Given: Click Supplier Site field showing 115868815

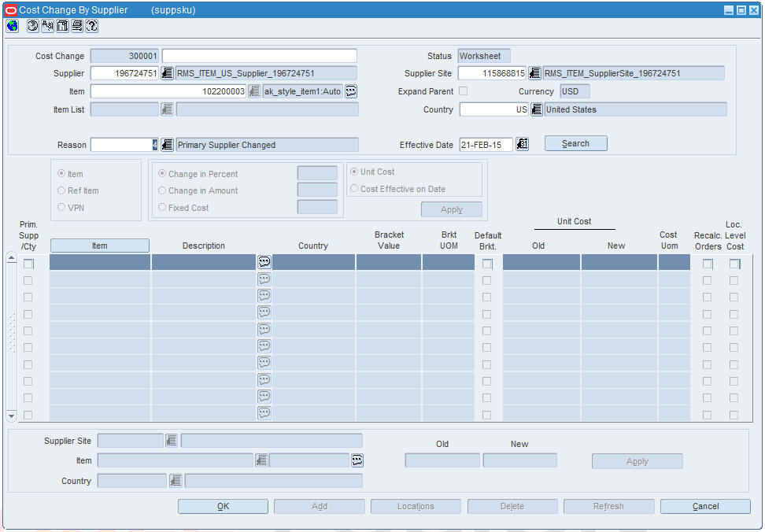Looking at the screenshot, I should [x=492, y=73].
